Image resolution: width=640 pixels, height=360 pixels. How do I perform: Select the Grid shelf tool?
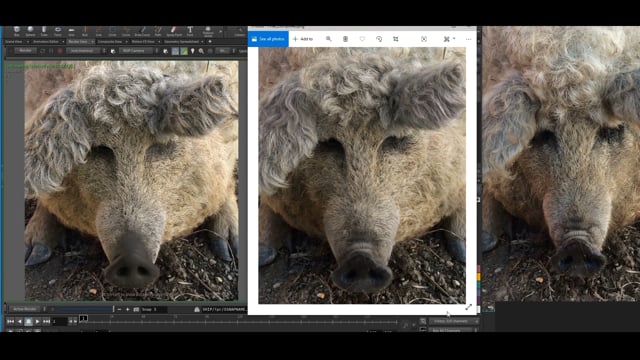pos(71,31)
